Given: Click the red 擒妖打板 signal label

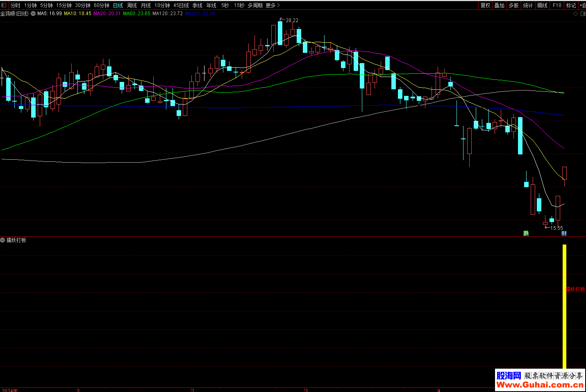Looking at the screenshot, I should [575, 289].
